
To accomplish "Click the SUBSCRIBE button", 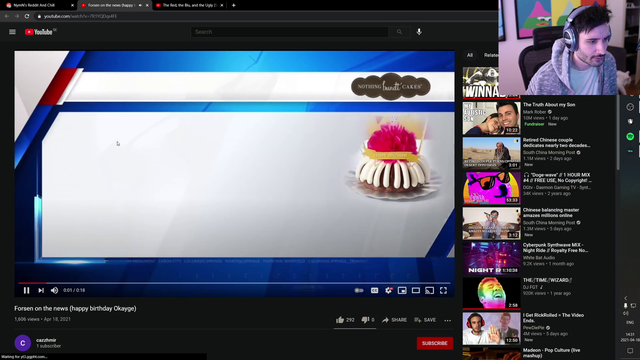I will (x=435, y=343).
